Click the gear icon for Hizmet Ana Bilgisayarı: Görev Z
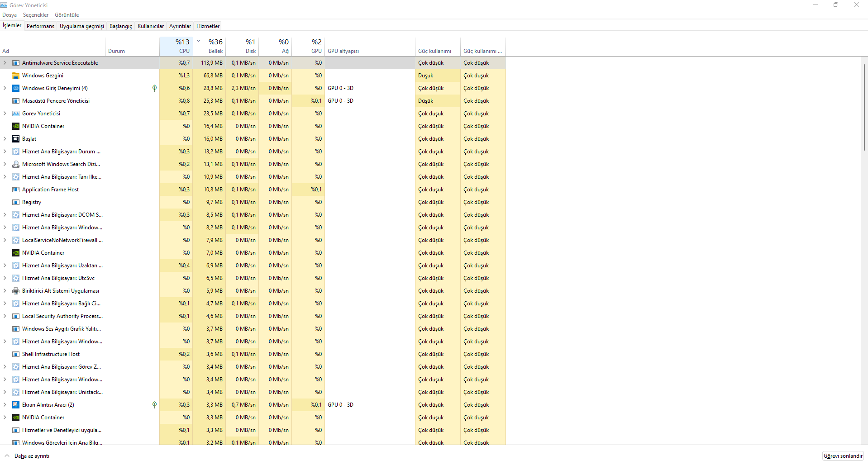Viewport: 868px width, 465px height. pyautogui.click(x=16, y=367)
